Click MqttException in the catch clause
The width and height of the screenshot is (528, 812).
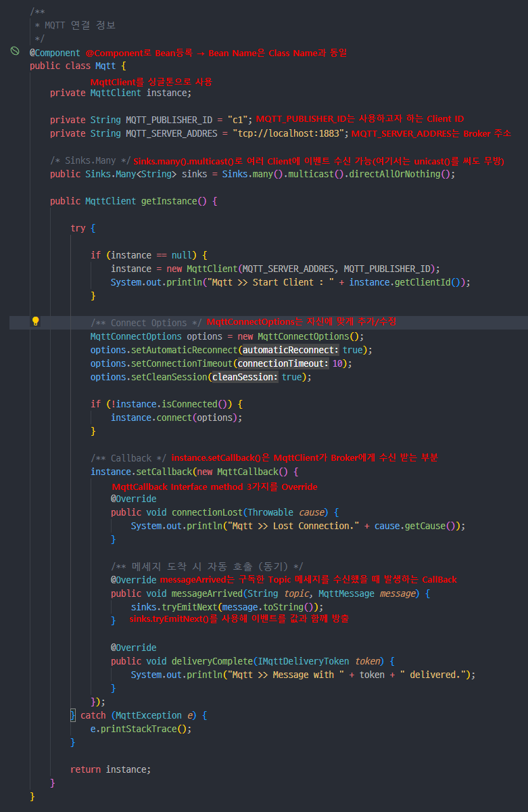tap(149, 715)
